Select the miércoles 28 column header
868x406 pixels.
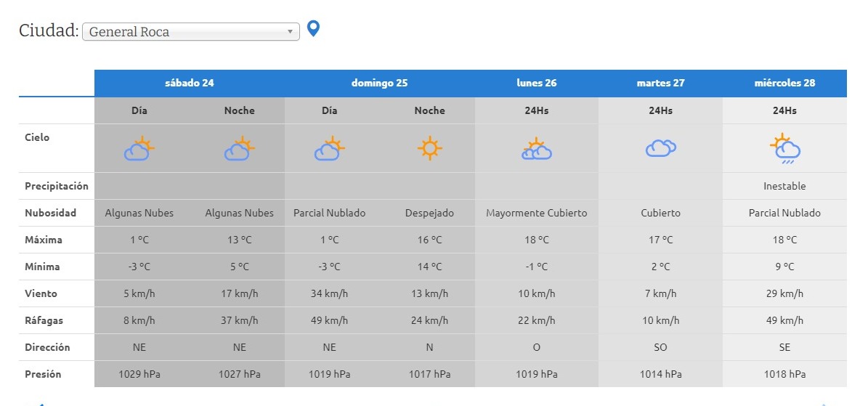tap(784, 83)
